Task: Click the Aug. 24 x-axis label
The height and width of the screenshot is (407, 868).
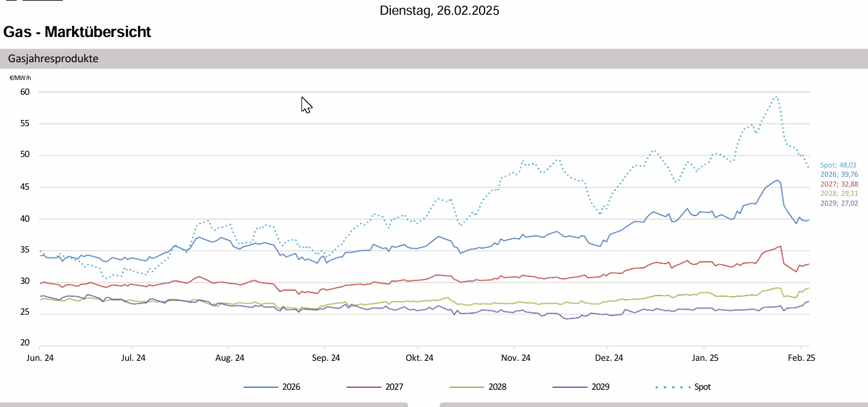Action: pos(230,358)
